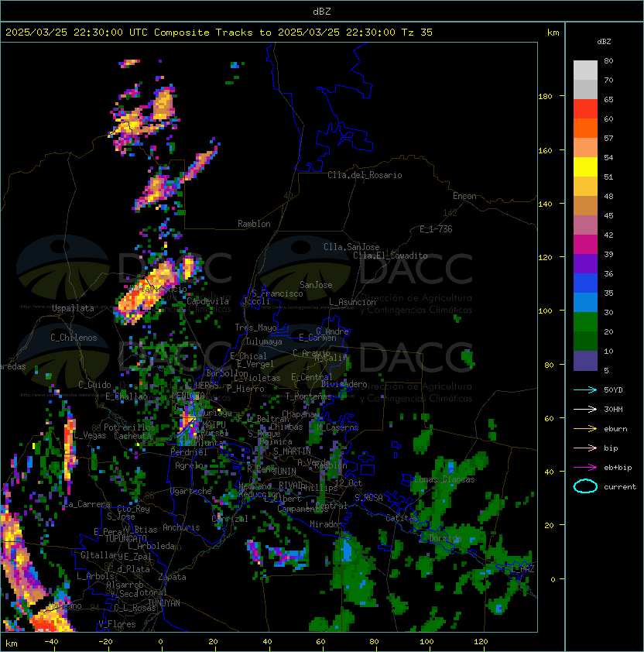Image resolution: width=644 pixels, height=652 pixels.
Task: Click the 'eburn' legend label
Action: tap(615, 429)
